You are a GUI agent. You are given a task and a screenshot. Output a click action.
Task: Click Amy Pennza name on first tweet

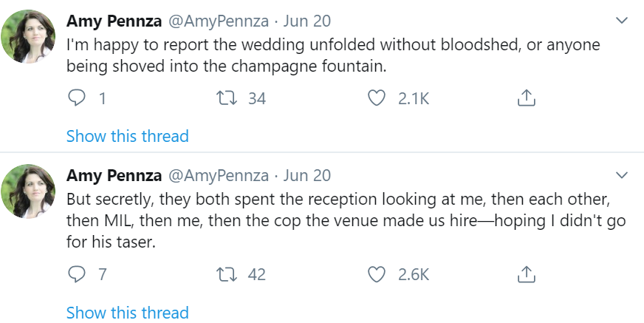tap(113, 19)
